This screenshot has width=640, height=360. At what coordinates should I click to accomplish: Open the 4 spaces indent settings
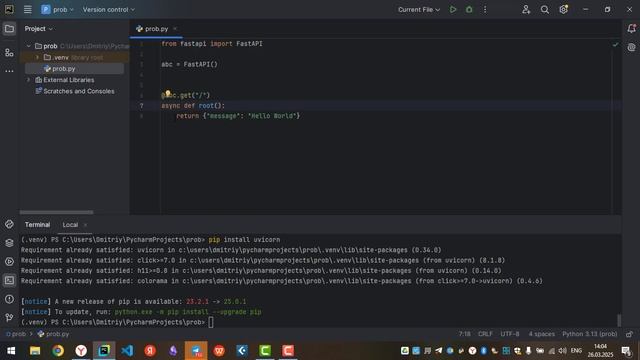pos(542,334)
